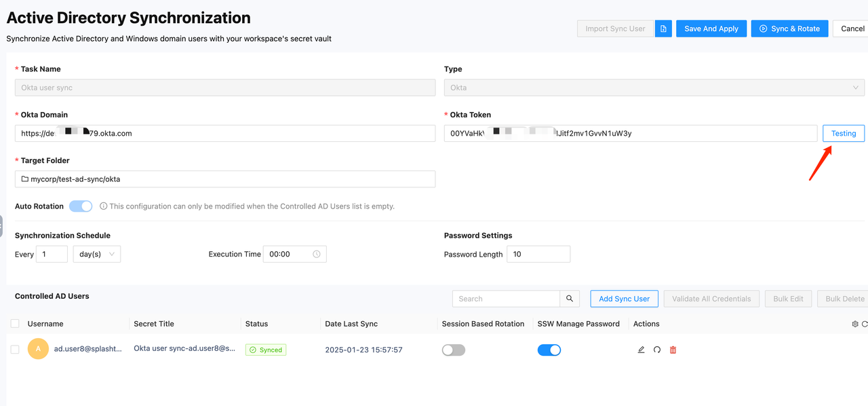Open the Execution Time picker 00:00
This screenshot has width=868, height=406.
point(295,254)
